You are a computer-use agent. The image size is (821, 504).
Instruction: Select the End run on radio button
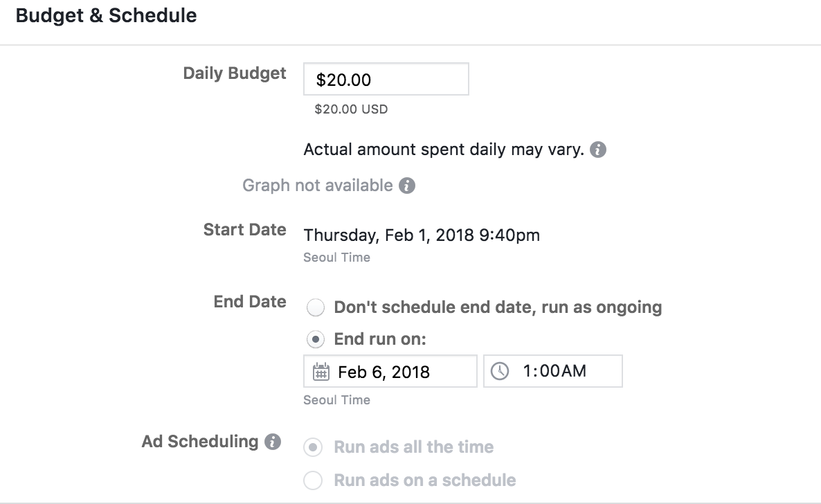pos(315,340)
